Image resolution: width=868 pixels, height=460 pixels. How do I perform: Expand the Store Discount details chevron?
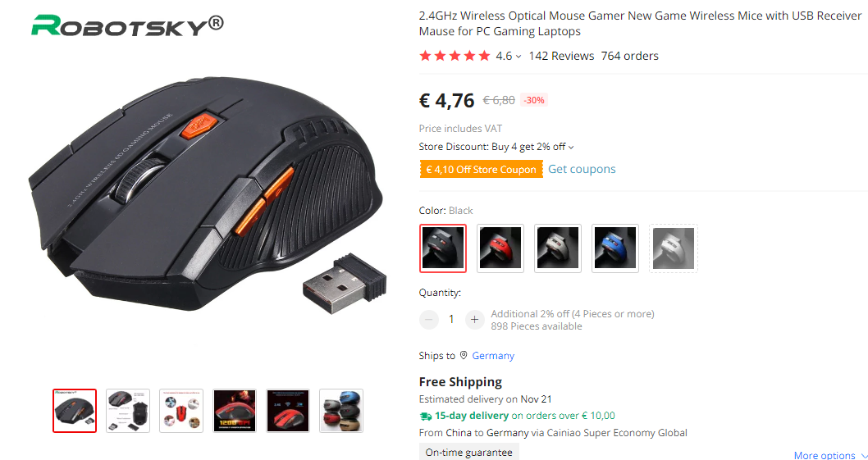pos(571,148)
